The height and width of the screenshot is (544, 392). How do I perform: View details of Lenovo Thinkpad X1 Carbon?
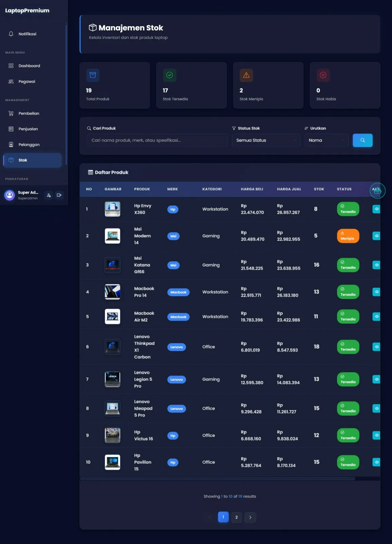pos(376,347)
